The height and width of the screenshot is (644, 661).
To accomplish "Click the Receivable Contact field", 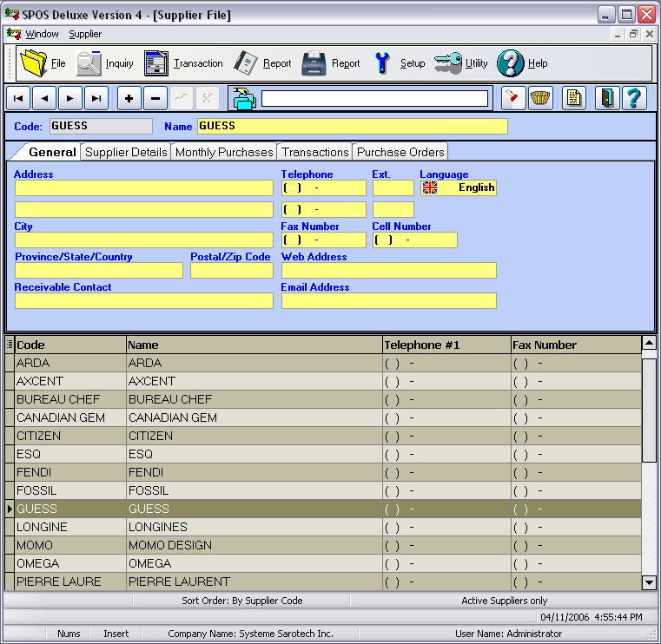I will pyautogui.click(x=143, y=300).
